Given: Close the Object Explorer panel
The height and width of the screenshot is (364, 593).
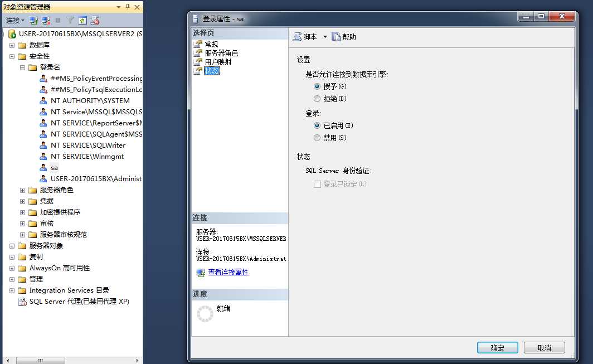Looking at the screenshot, I should point(137,7).
